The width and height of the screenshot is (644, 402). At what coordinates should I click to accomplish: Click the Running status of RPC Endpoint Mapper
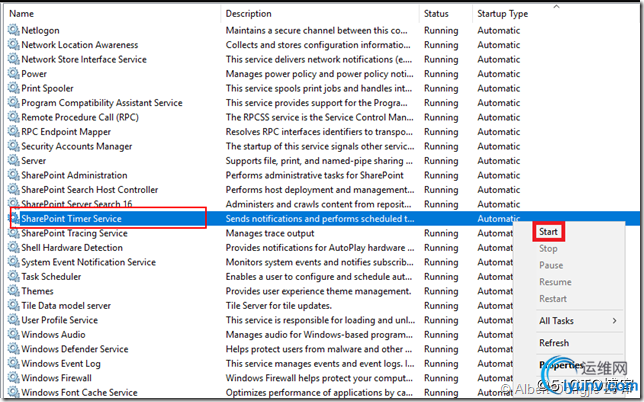441,132
